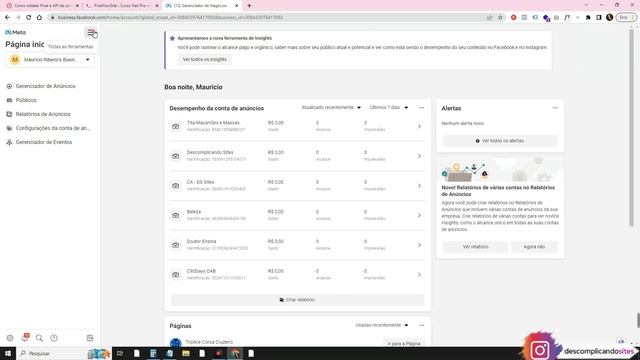Click Ver todos os alertas button
This screenshot has width=640, height=360.
(x=500, y=141)
